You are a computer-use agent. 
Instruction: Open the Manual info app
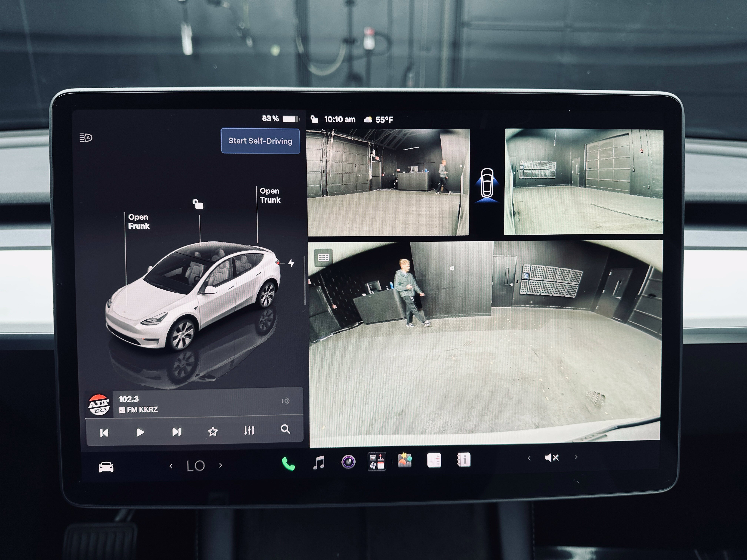click(x=464, y=460)
